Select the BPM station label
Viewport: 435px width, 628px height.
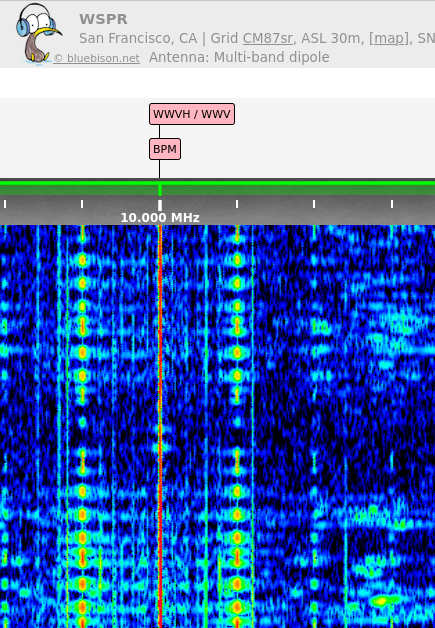165,149
